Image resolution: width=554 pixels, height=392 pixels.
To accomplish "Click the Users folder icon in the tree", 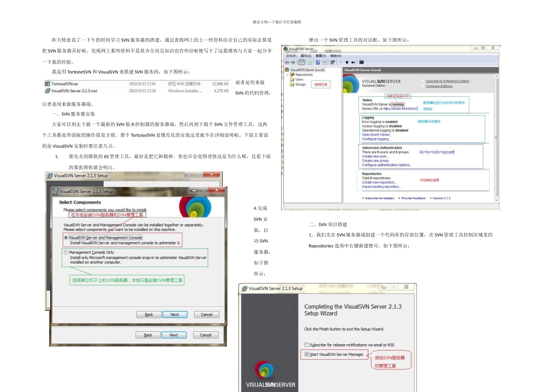I will pos(292,79).
